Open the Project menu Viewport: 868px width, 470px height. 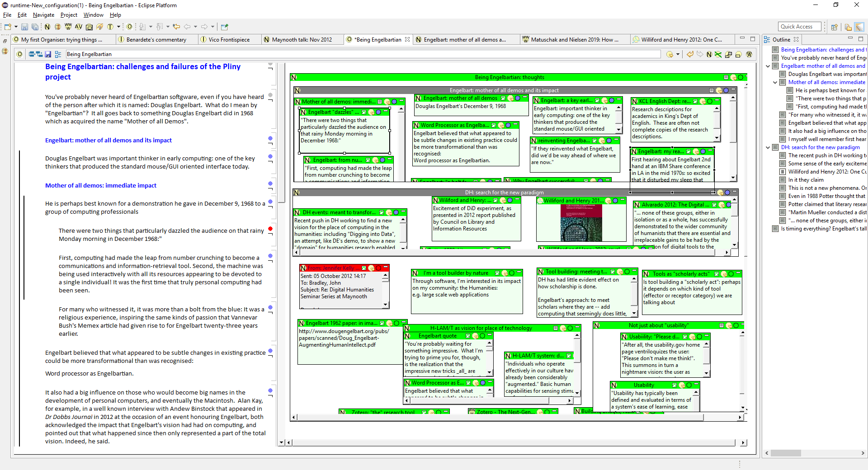click(69, 15)
